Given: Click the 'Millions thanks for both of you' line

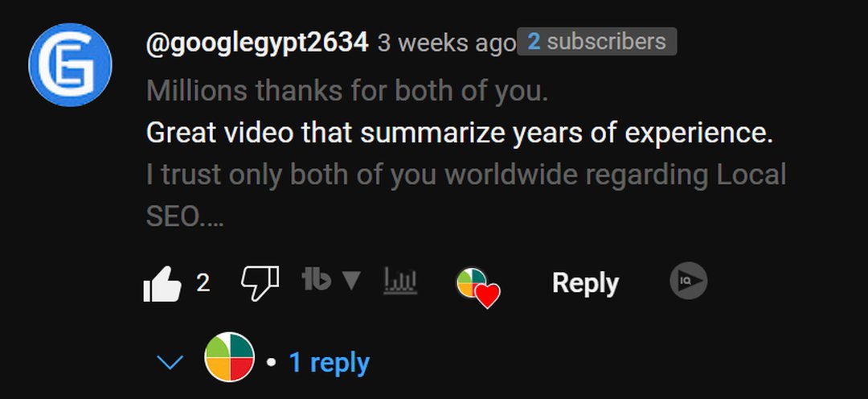Looking at the screenshot, I should [x=347, y=91].
